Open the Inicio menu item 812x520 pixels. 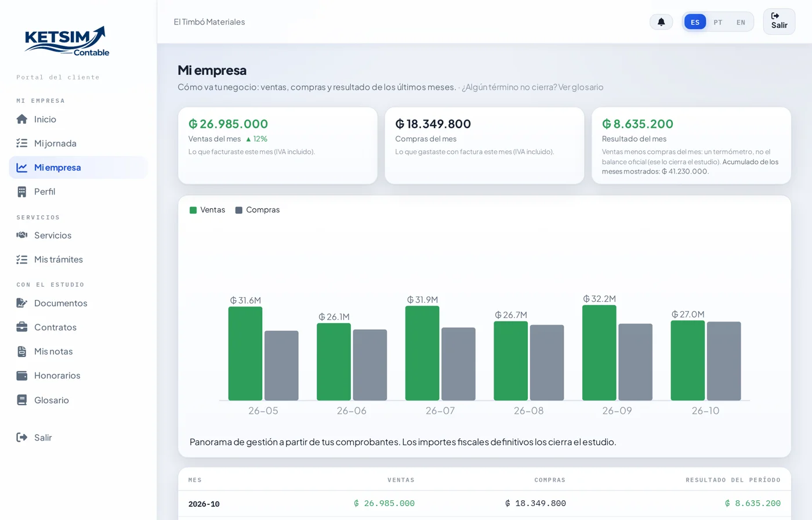tap(78, 119)
